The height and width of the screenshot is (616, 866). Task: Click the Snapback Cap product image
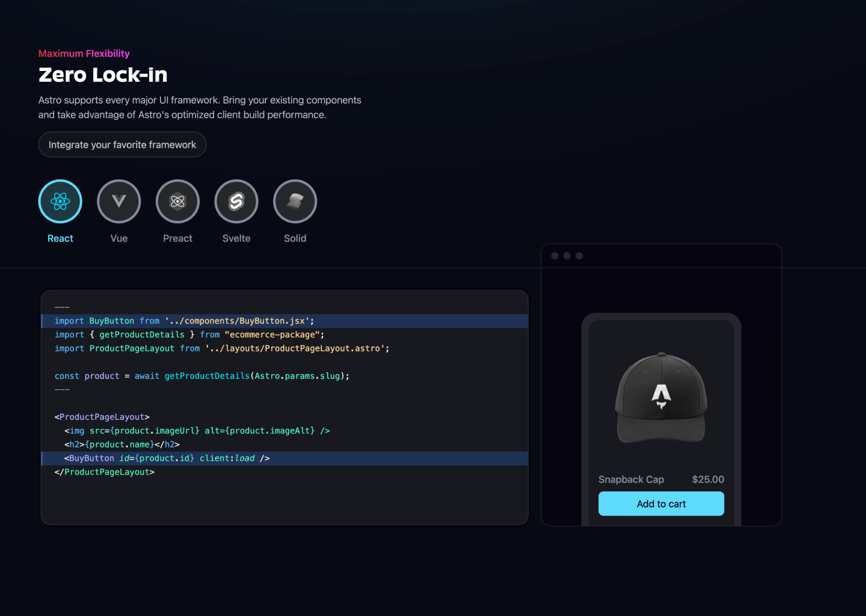click(661, 398)
